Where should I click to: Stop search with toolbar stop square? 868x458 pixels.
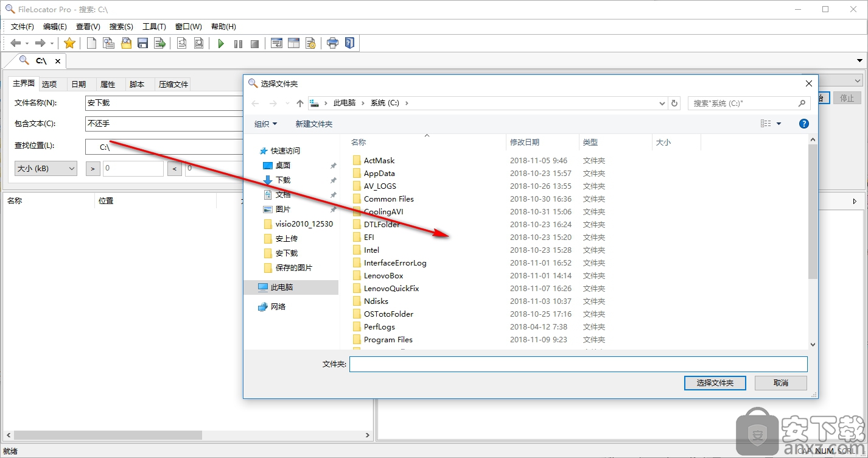pos(255,43)
